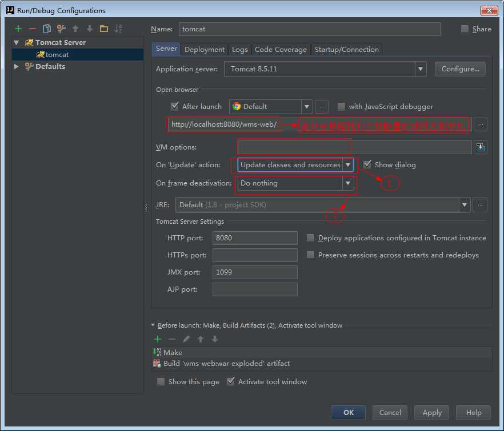The height and width of the screenshot is (431, 504).
Task: Enable Preserve sessions across restarts checkbox
Action: 310,255
